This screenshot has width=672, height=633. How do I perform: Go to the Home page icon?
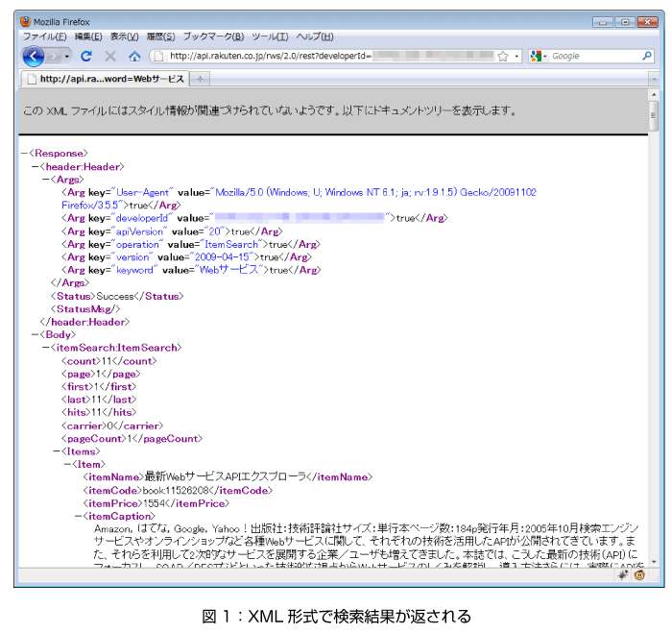134,56
